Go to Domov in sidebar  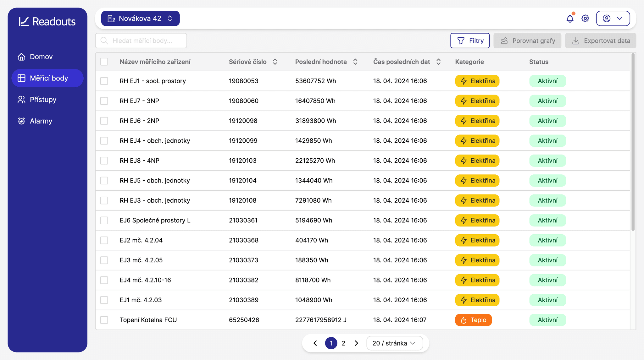click(x=47, y=57)
